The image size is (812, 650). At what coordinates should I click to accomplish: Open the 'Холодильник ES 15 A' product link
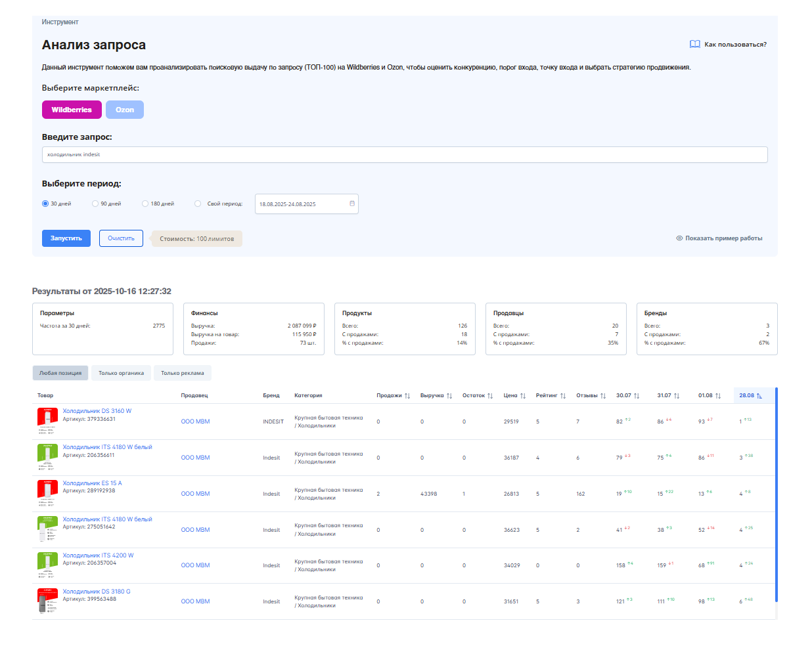coord(92,483)
